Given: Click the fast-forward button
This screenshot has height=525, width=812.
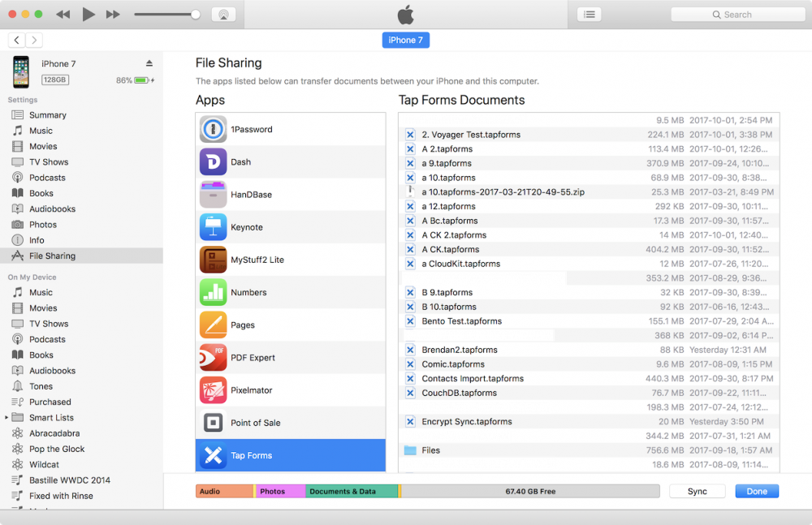Looking at the screenshot, I should (113, 15).
